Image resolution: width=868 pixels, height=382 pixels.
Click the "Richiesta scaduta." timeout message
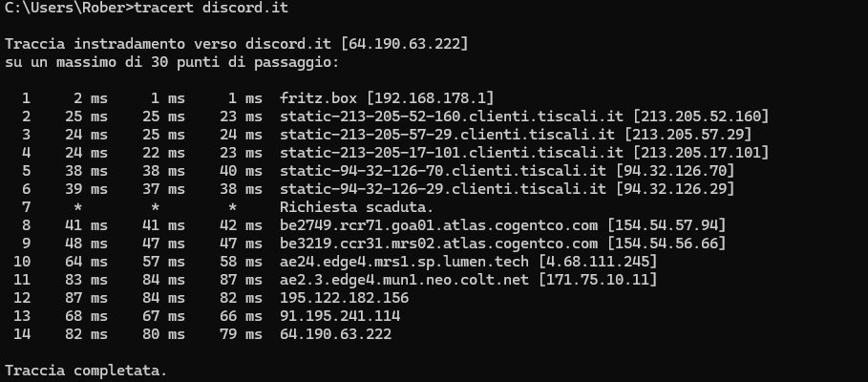355,206
